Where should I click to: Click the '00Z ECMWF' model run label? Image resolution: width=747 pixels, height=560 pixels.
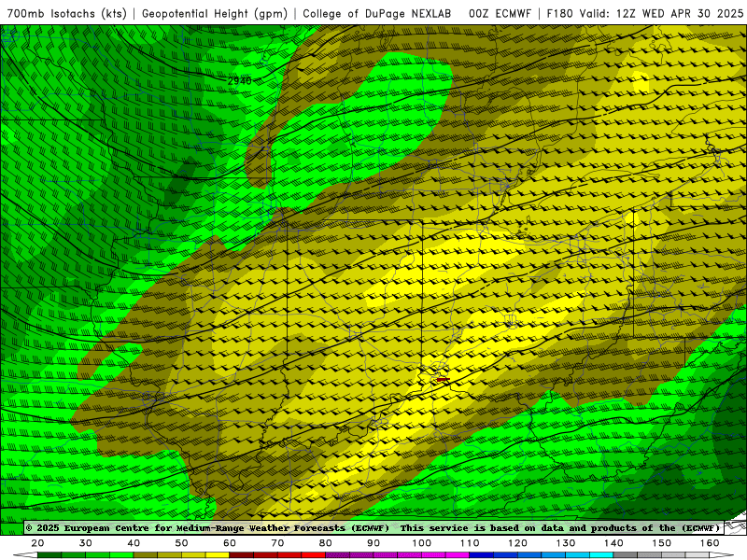(x=500, y=13)
